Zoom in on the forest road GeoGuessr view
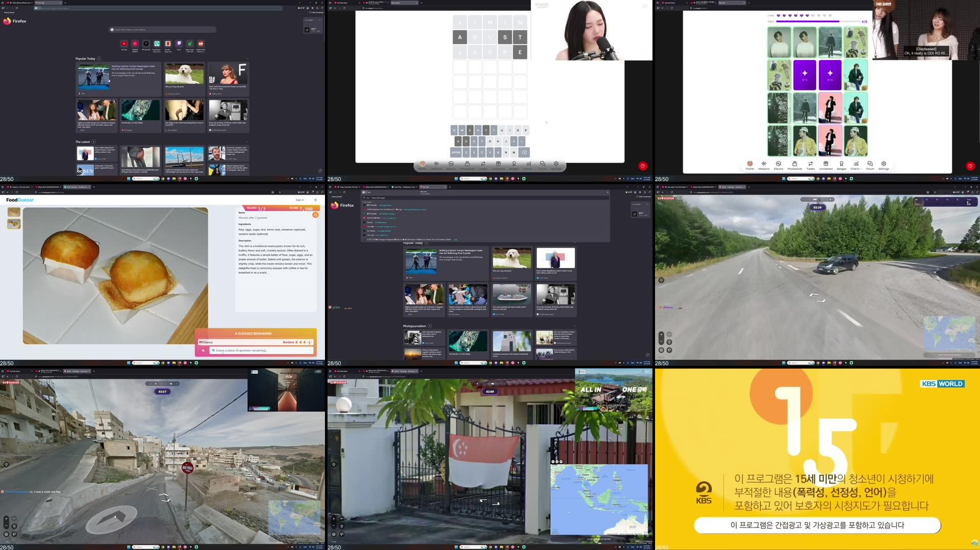Viewport: 980px width, 550px height. click(661, 334)
